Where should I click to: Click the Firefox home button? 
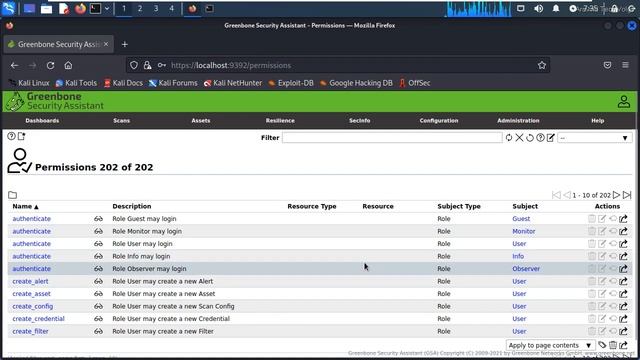coord(68,65)
